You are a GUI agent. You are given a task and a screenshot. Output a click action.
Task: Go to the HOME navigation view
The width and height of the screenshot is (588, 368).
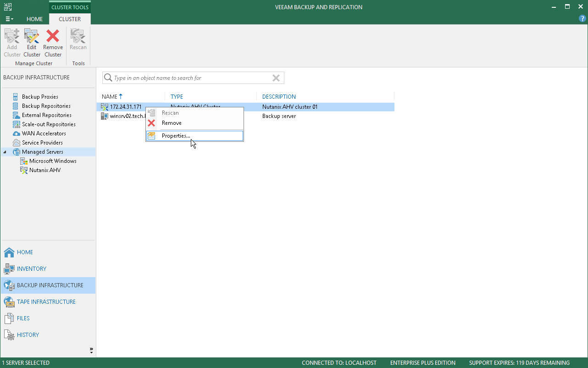click(48, 252)
